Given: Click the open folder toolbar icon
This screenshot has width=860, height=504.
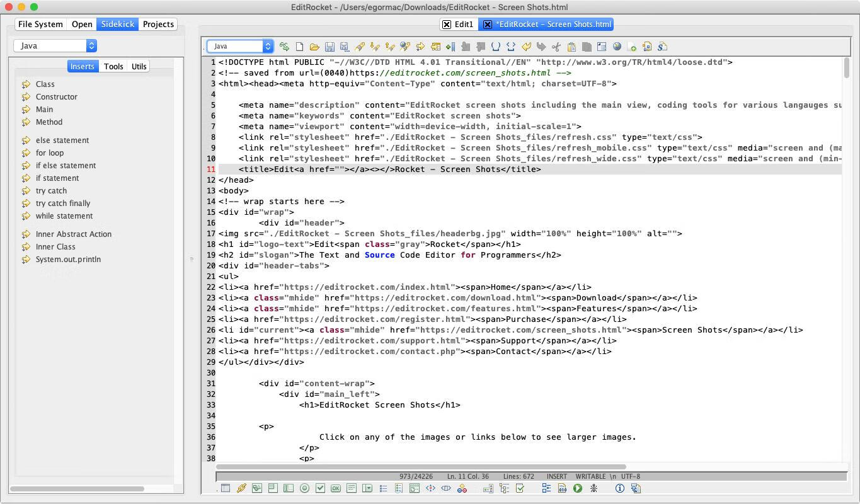Looking at the screenshot, I should pyautogui.click(x=314, y=47).
